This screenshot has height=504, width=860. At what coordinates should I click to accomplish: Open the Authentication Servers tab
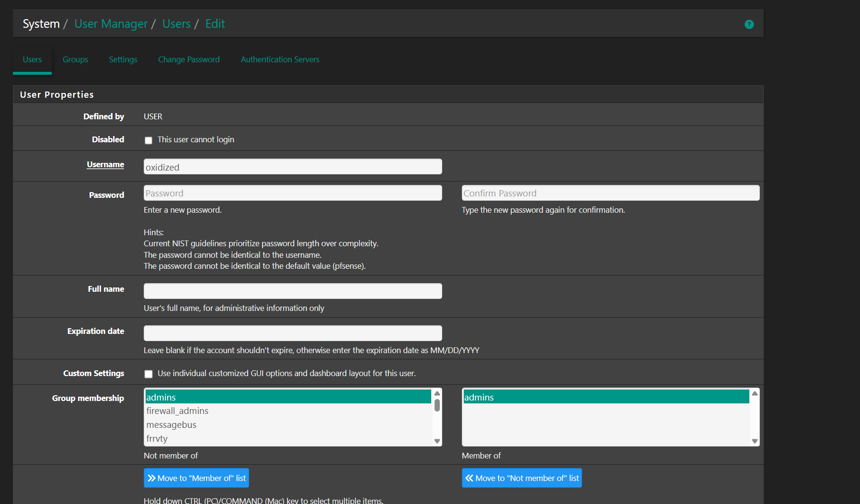tap(280, 59)
